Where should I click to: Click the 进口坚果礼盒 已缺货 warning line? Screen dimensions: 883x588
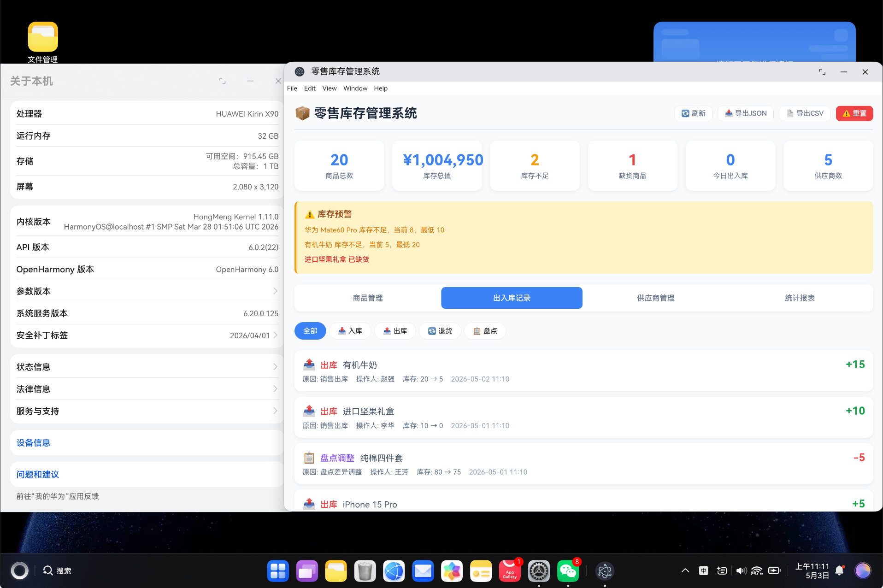(336, 259)
